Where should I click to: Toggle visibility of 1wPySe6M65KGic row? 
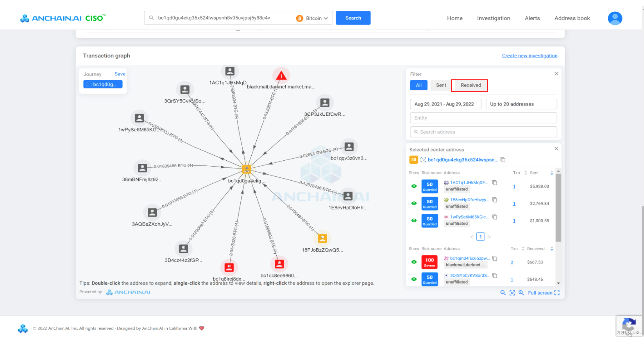[x=414, y=220]
